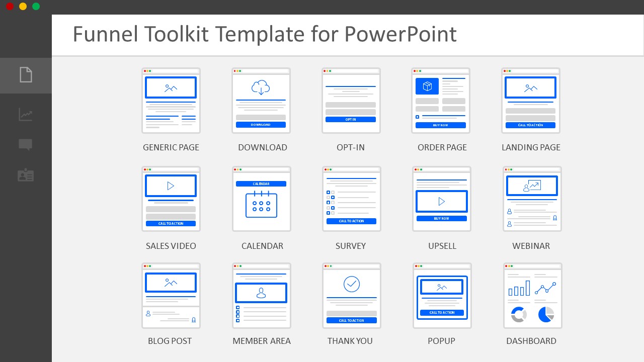Click the yellow minimize window dot
The width and height of the screenshot is (644, 362).
point(23,6)
